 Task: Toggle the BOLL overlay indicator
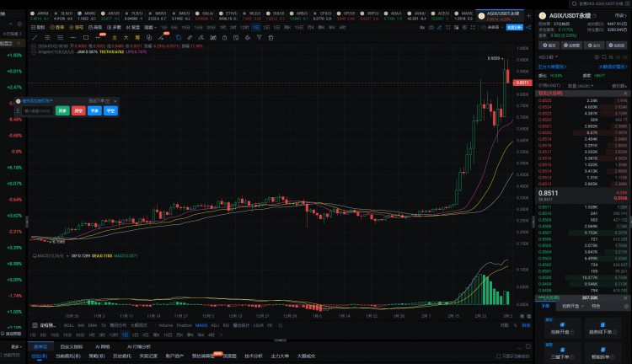tap(69, 325)
